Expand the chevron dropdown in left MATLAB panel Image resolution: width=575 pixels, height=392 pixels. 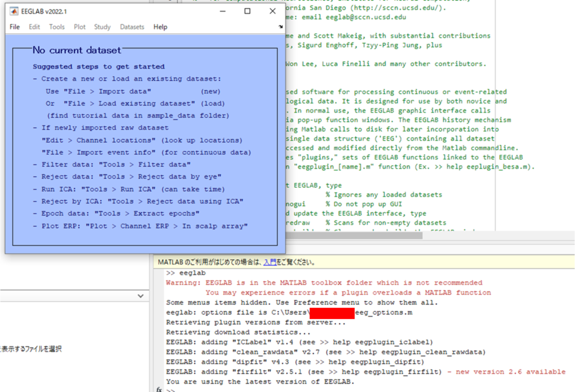[140, 296]
